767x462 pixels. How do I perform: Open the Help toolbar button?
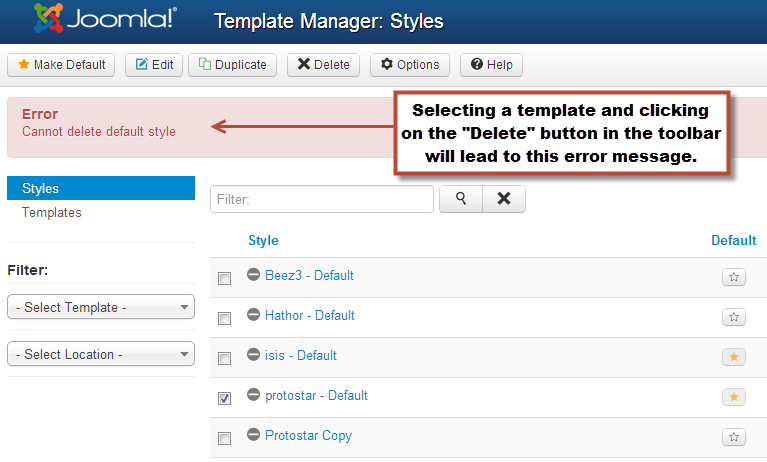[x=491, y=65]
